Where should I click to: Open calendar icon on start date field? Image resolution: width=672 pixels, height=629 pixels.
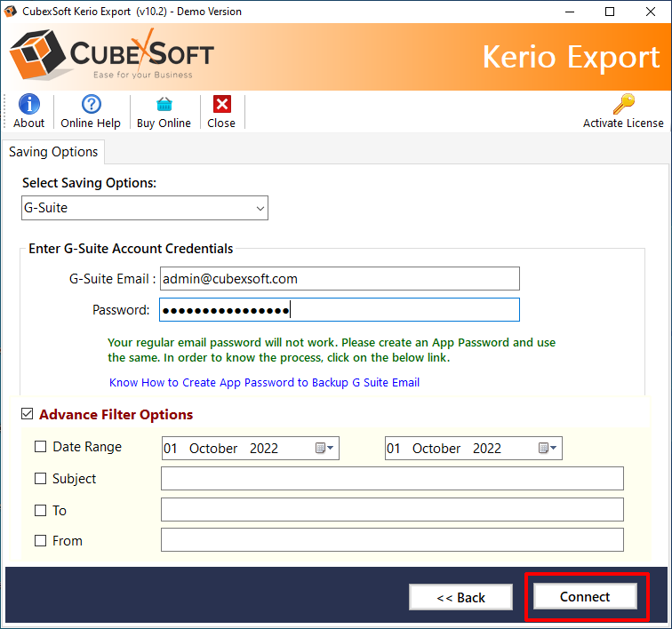coord(324,449)
